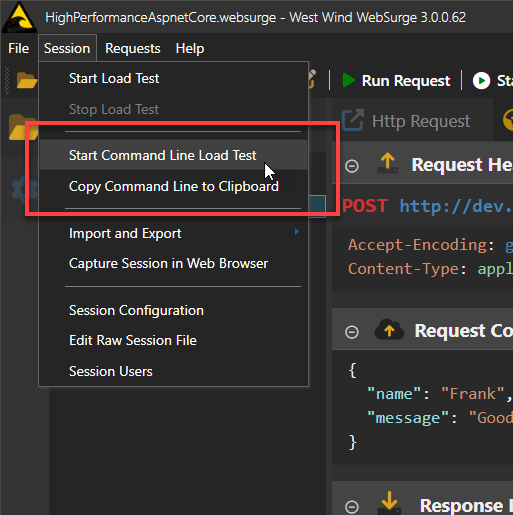Click the Request Headers upload arrow icon
This screenshot has width=513, height=515.
(387, 163)
